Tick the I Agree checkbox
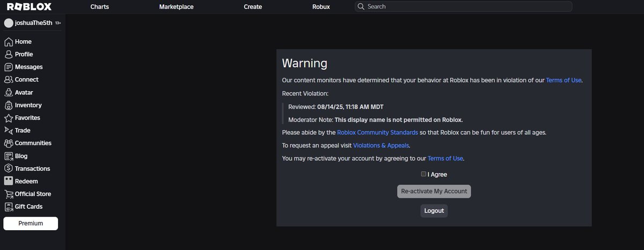644x250 pixels. [x=423, y=174]
